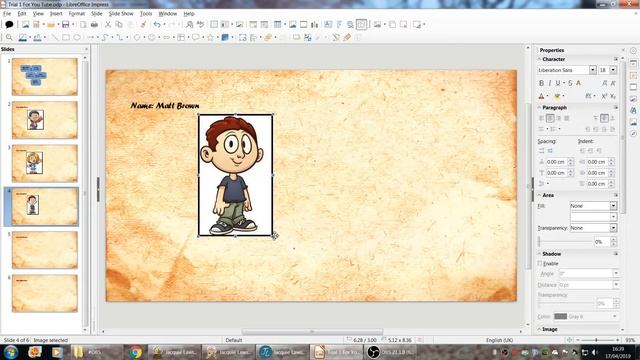Open the font name dropdown showing Liberation Sans
This screenshot has width=640, height=360.
click(x=592, y=70)
